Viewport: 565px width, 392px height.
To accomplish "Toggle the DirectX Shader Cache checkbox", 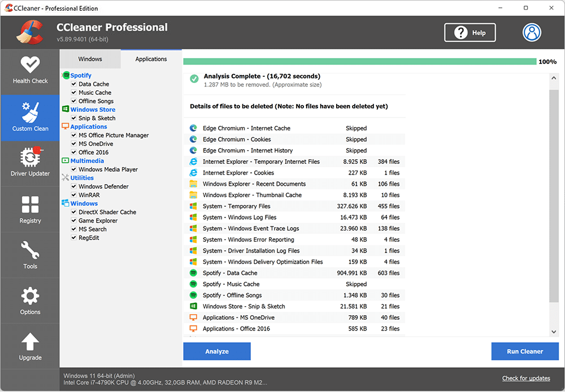I will point(73,212).
